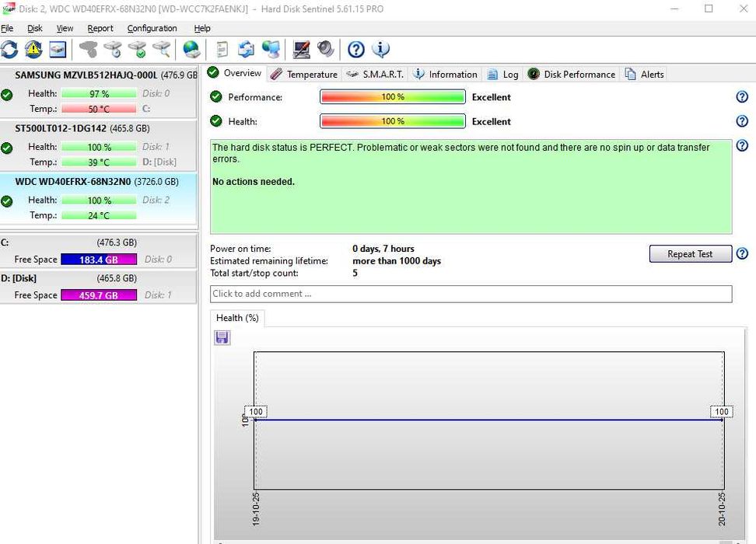Click the blue info bubble toolbar icon

click(x=380, y=50)
